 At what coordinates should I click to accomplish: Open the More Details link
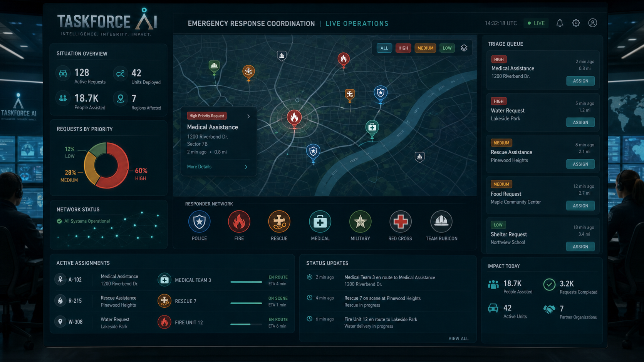click(199, 167)
